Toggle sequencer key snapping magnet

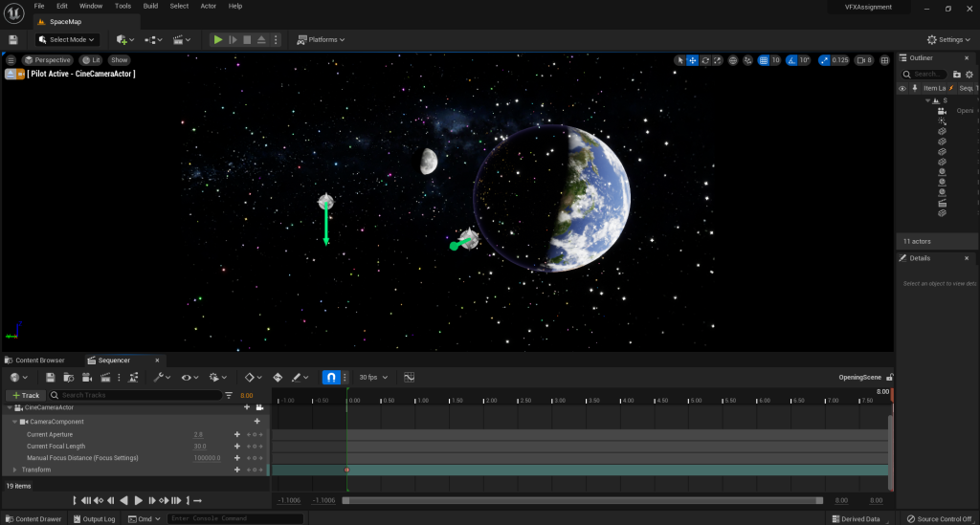(x=330, y=378)
